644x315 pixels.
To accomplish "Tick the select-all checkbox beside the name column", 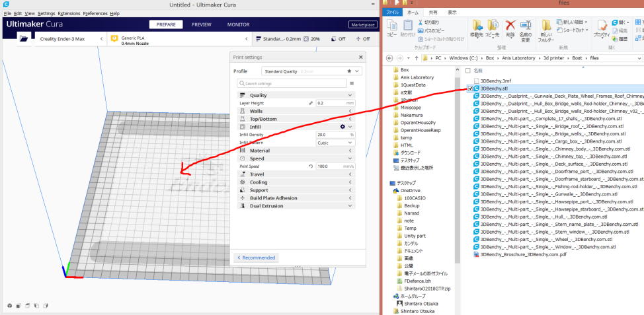I will click(468, 70).
